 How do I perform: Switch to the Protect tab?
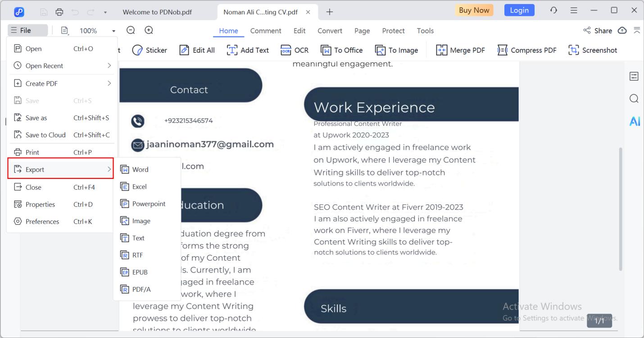tap(393, 31)
